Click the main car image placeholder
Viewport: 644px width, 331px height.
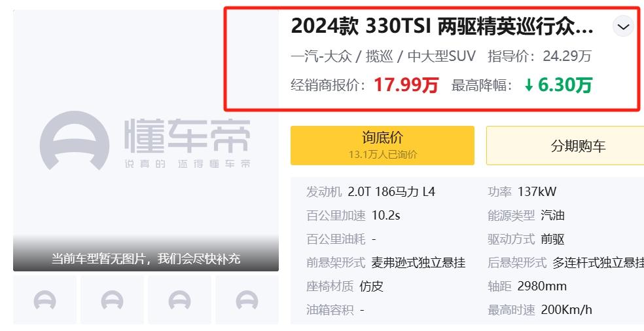coord(146,141)
